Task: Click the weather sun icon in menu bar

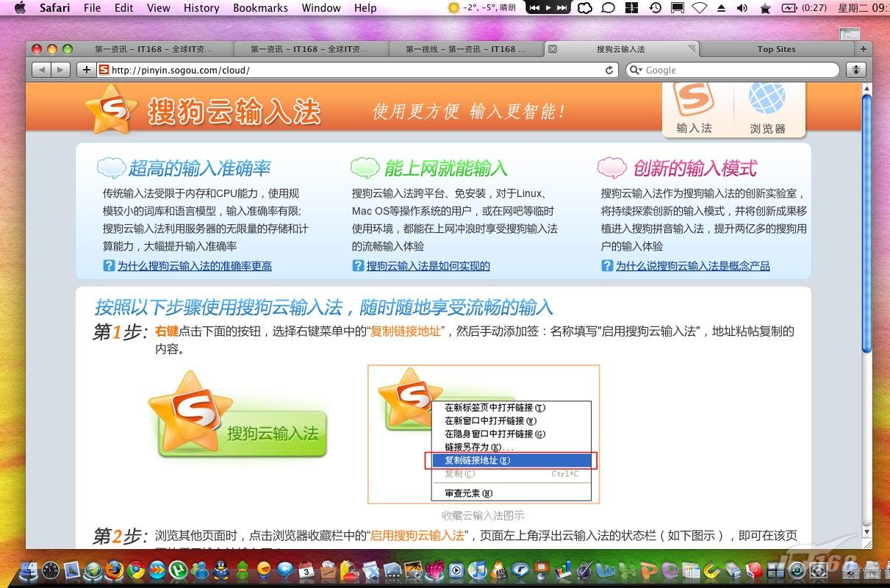Action: (454, 8)
